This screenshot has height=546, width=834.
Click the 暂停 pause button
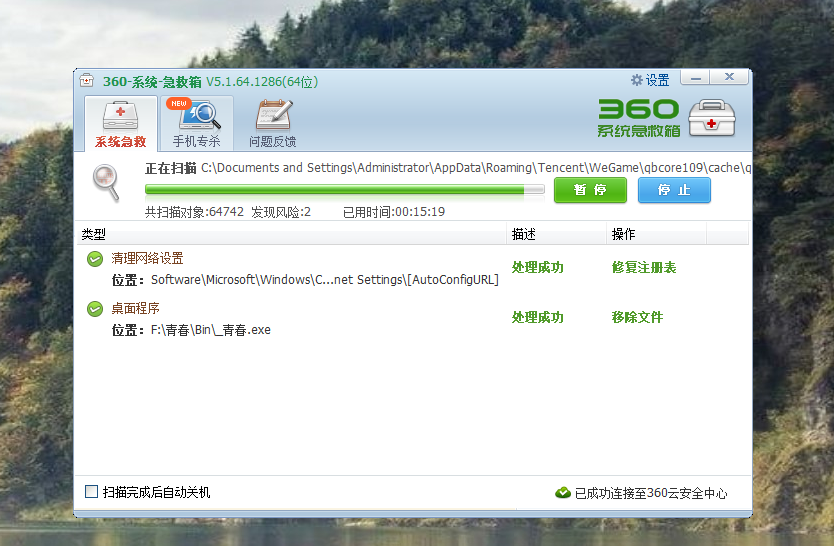click(x=590, y=190)
